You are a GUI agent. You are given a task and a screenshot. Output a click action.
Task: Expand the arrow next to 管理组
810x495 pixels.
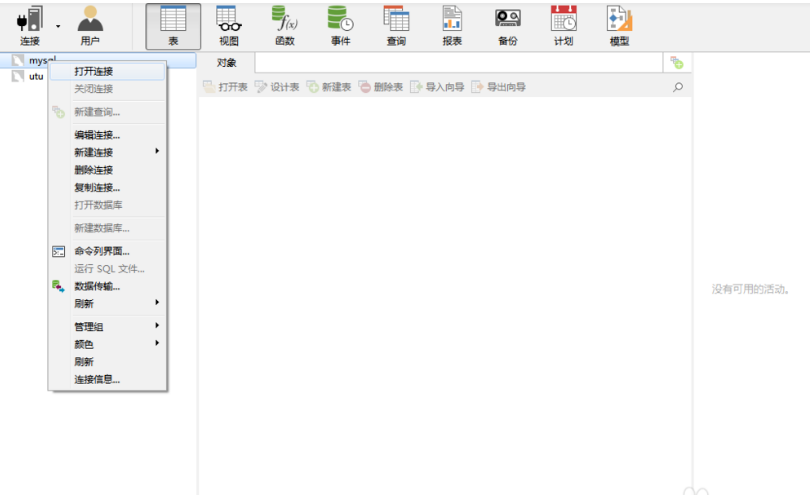[x=157, y=326]
